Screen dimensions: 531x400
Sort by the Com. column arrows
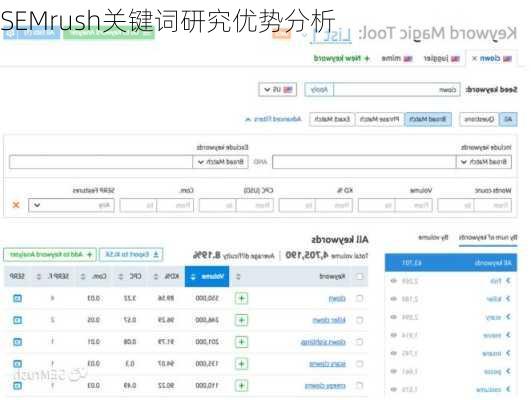(x=83, y=277)
